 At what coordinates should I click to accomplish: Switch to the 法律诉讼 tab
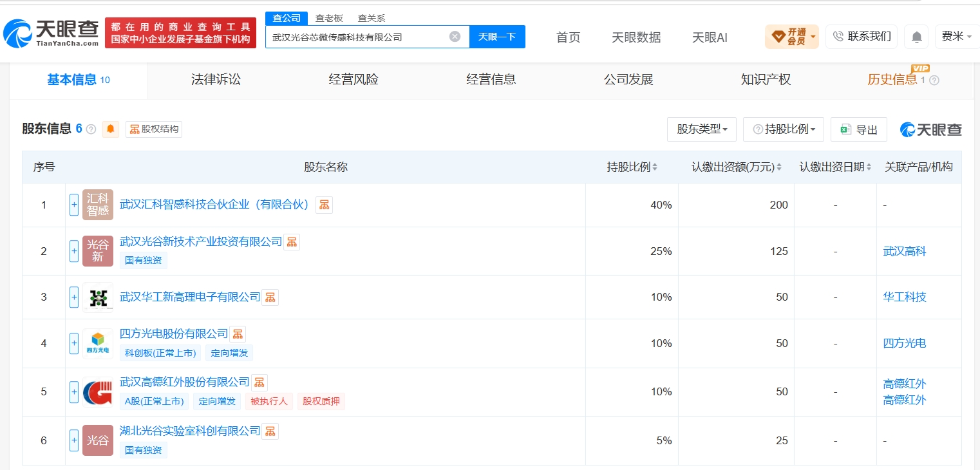pyautogui.click(x=216, y=80)
